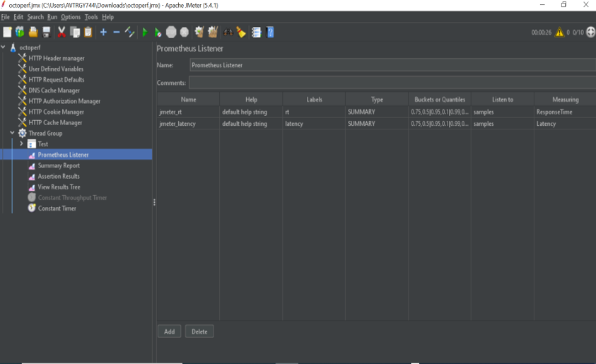The width and height of the screenshot is (596, 364).
Task: Select HTTP Header manager in tree
Action: [x=57, y=58]
